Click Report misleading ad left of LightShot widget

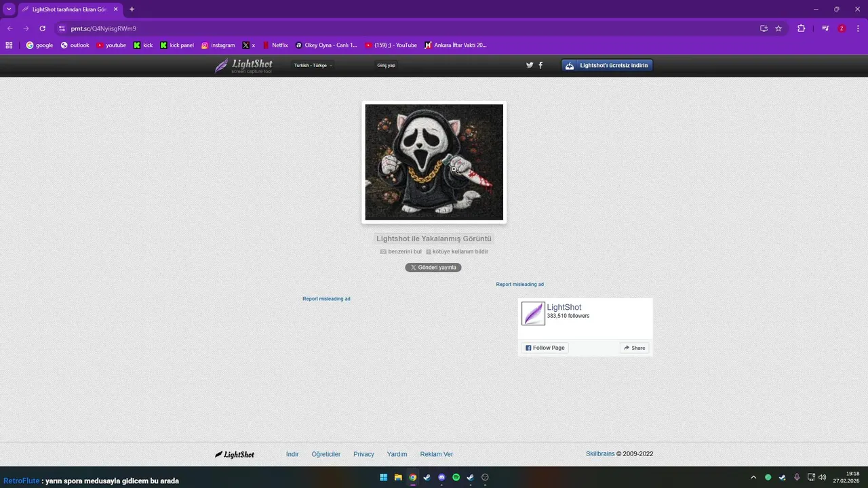(x=326, y=299)
